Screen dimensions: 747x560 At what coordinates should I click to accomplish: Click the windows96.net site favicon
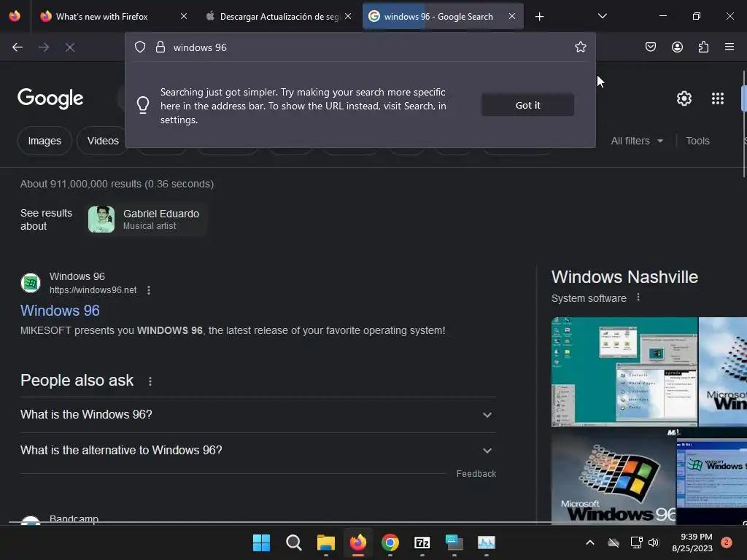point(31,283)
